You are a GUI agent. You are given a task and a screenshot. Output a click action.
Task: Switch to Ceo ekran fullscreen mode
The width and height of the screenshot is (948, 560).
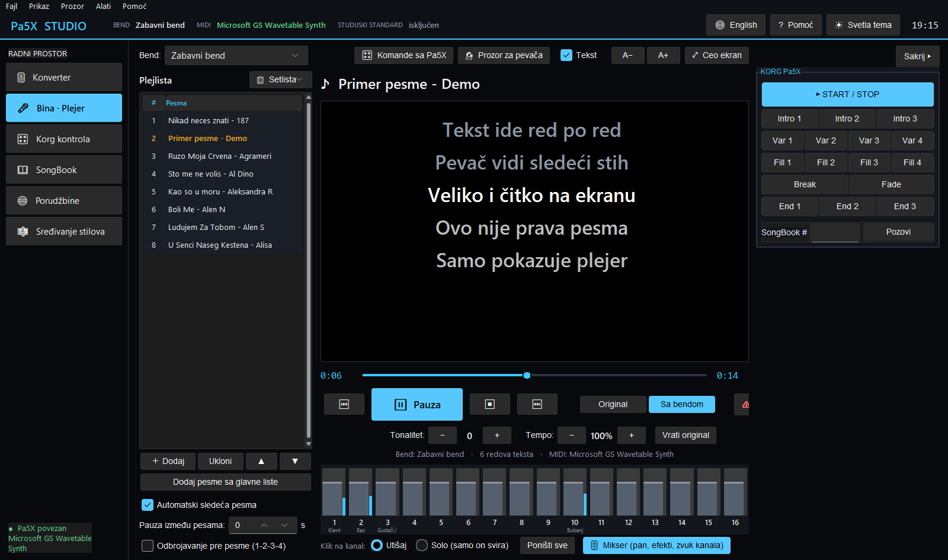(717, 55)
